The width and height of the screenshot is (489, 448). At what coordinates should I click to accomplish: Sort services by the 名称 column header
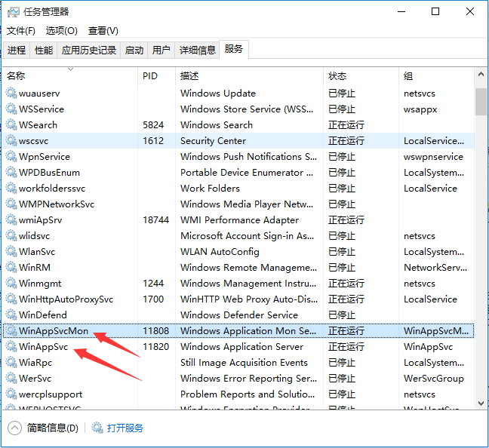17,76
